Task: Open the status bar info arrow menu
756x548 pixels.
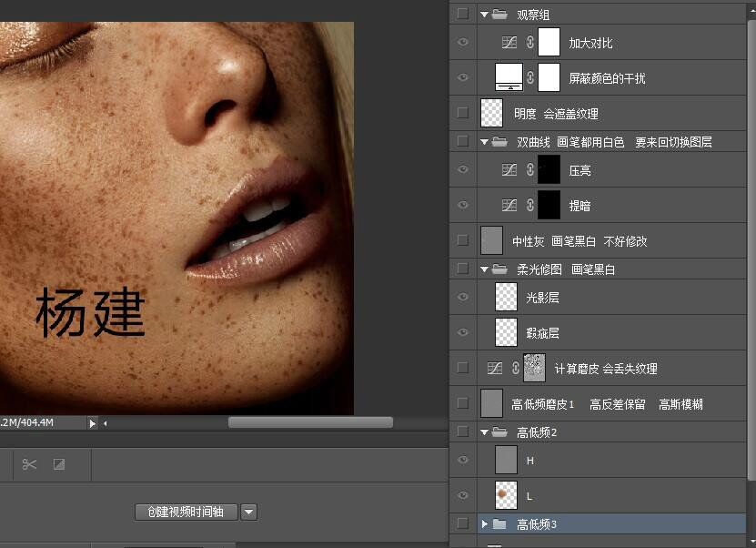Action: point(92,422)
